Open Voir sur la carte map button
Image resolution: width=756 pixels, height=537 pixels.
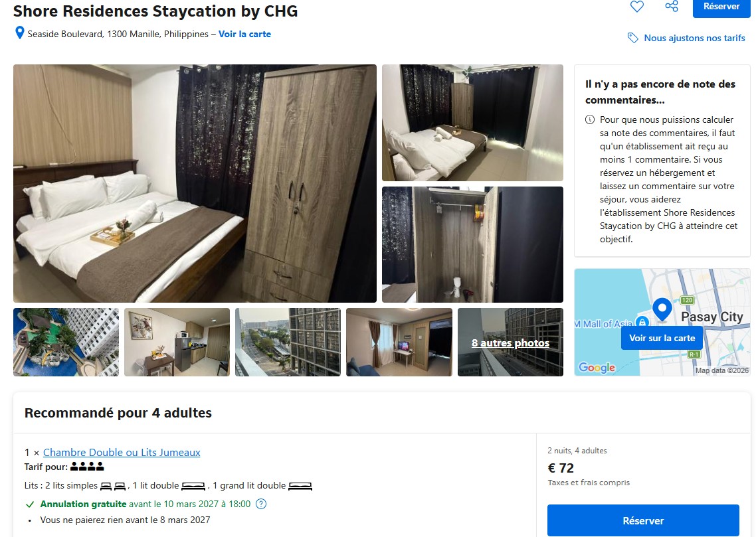pos(662,338)
